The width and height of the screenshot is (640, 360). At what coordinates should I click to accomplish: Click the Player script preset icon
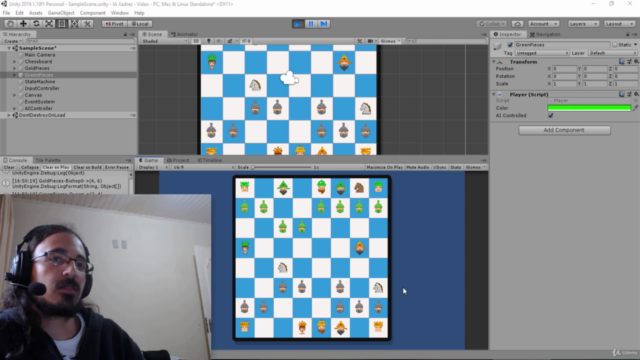tap(629, 94)
